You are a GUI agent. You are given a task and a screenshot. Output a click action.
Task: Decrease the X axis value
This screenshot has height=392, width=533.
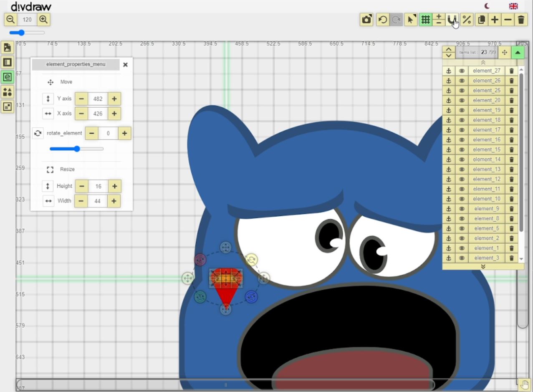(81, 114)
